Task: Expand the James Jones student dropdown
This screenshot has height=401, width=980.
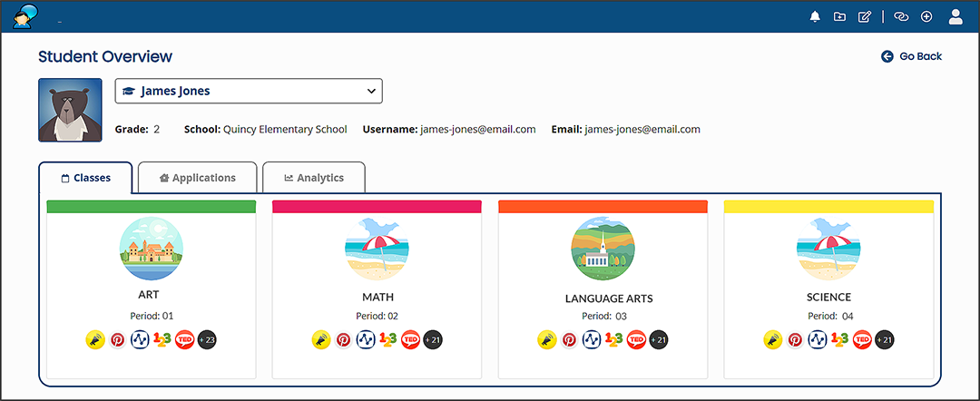Action: coord(249,91)
